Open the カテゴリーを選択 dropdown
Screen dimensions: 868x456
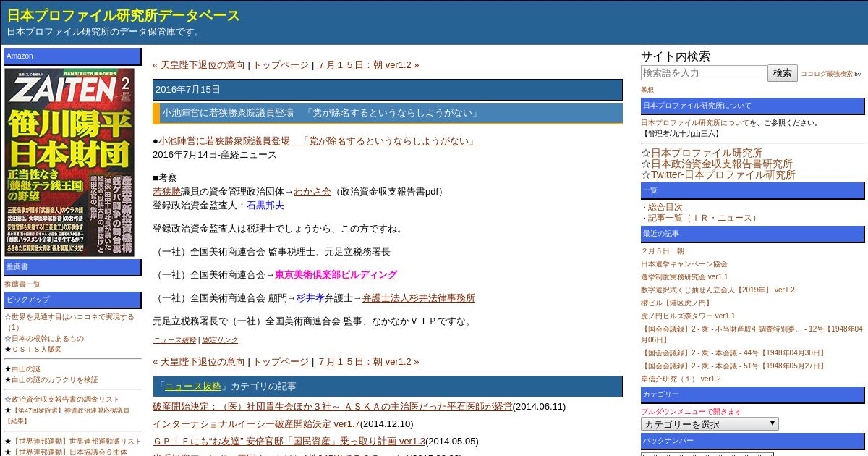pyautogui.click(x=710, y=424)
